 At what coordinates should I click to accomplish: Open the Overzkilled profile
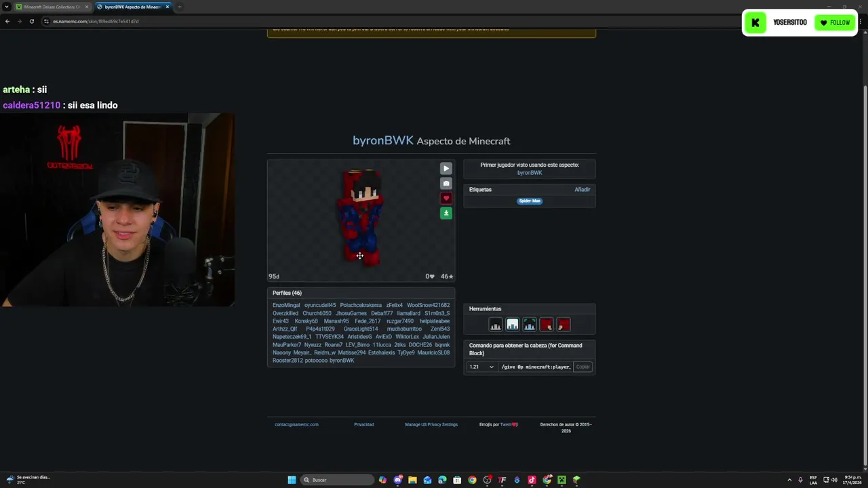pos(285,313)
